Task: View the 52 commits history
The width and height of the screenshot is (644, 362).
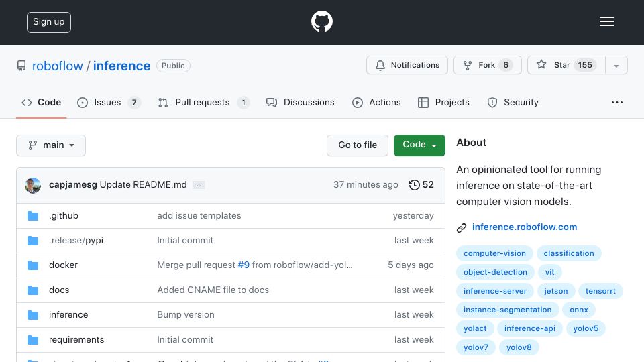Action: click(x=421, y=185)
